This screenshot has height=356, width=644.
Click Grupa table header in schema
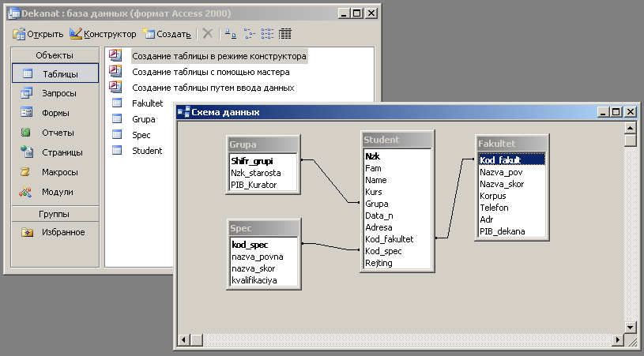(x=263, y=144)
